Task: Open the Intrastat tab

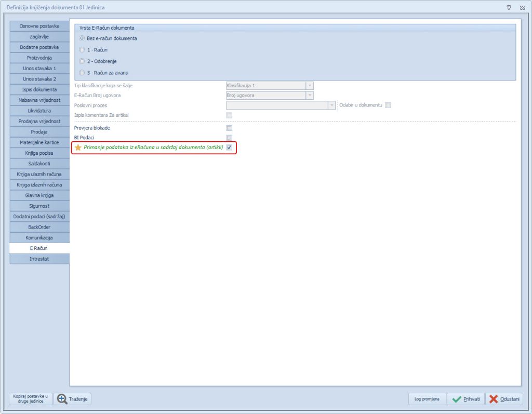Action: coord(39,259)
